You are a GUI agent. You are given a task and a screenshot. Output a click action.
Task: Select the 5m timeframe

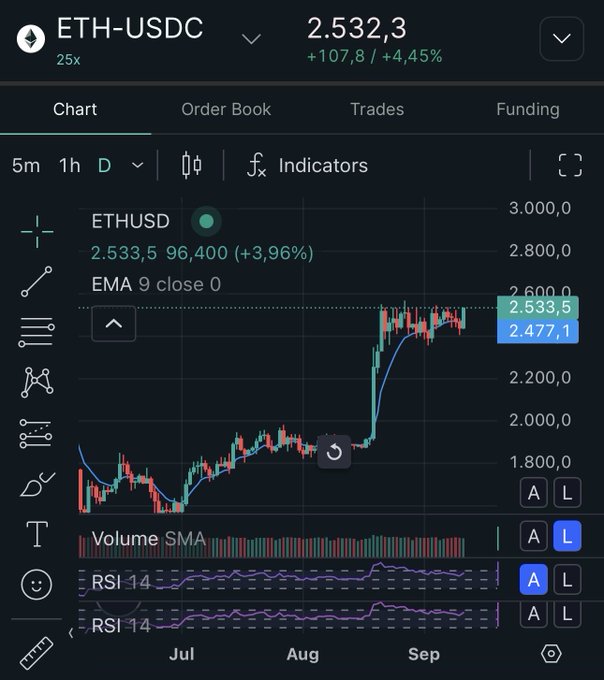tap(26, 165)
